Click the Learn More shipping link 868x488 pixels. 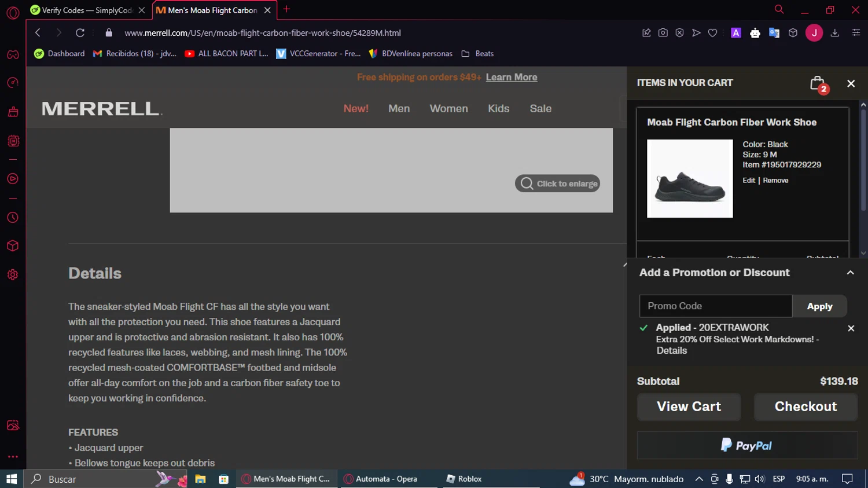pyautogui.click(x=512, y=77)
